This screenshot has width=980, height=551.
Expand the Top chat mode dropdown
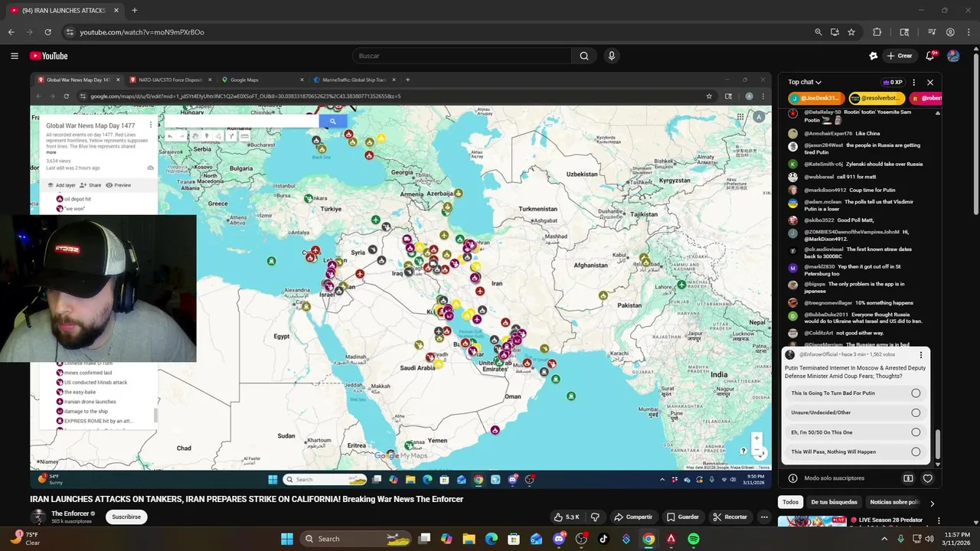[805, 82]
